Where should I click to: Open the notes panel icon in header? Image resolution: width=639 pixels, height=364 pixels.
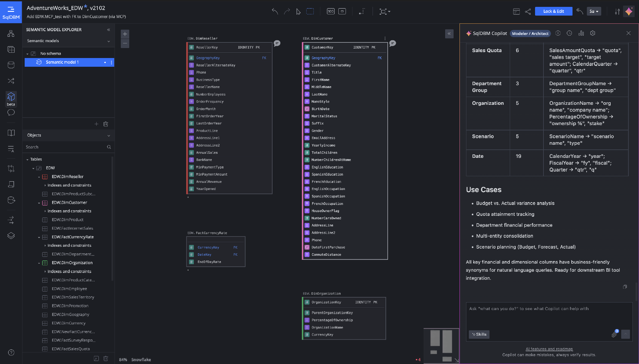click(x=516, y=12)
